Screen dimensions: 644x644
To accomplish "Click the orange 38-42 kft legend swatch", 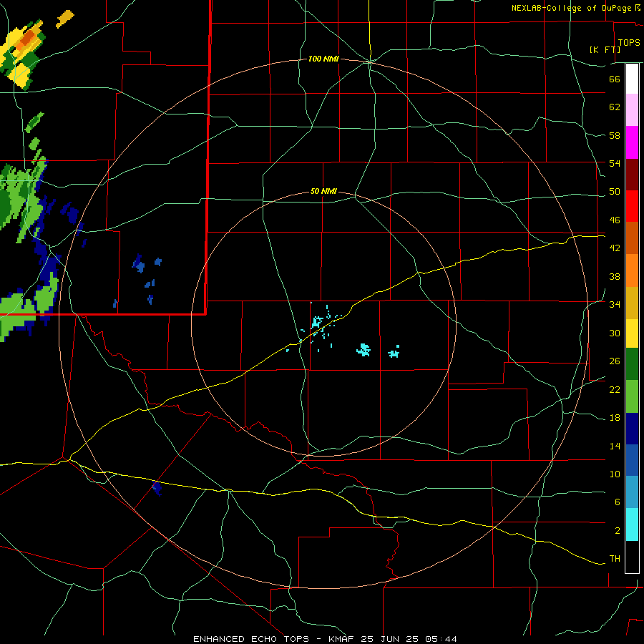I will (x=632, y=270).
